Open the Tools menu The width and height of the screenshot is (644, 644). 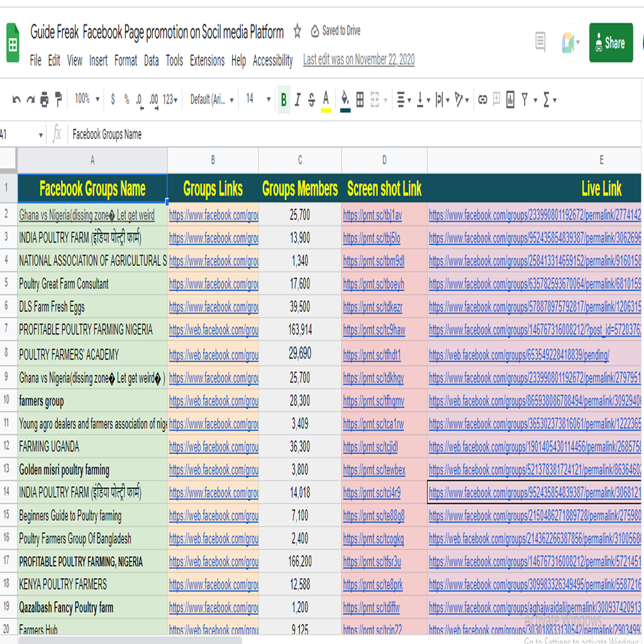(175, 61)
